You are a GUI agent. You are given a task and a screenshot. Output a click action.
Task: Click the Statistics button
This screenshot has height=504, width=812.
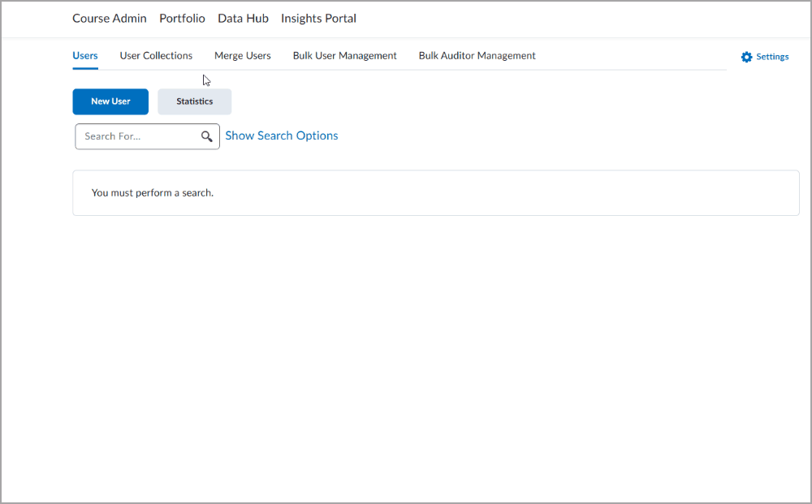coord(194,101)
